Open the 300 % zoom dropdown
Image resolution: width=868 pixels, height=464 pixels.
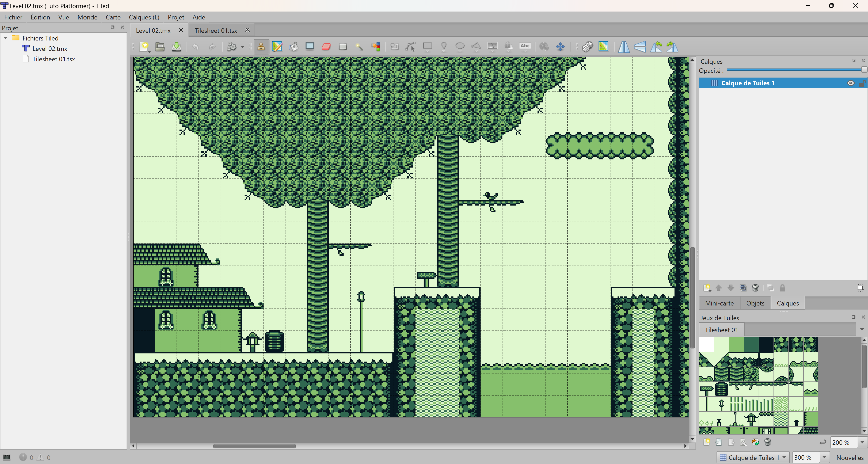(x=824, y=457)
